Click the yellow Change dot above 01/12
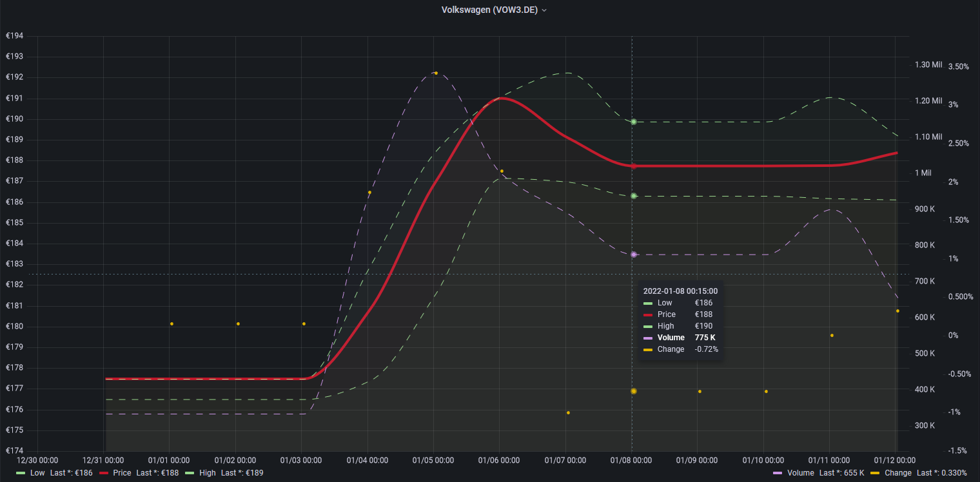 (897, 311)
